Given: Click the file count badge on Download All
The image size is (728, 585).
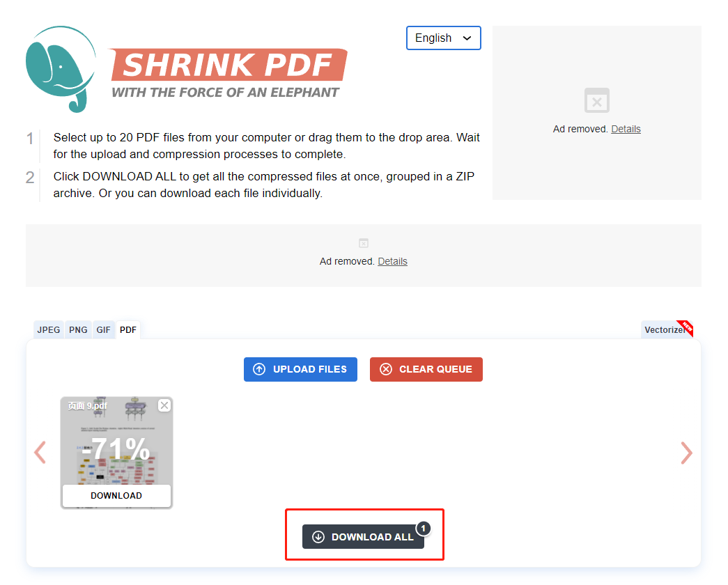Looking at the screenshot, I should (x=423, y=529).
